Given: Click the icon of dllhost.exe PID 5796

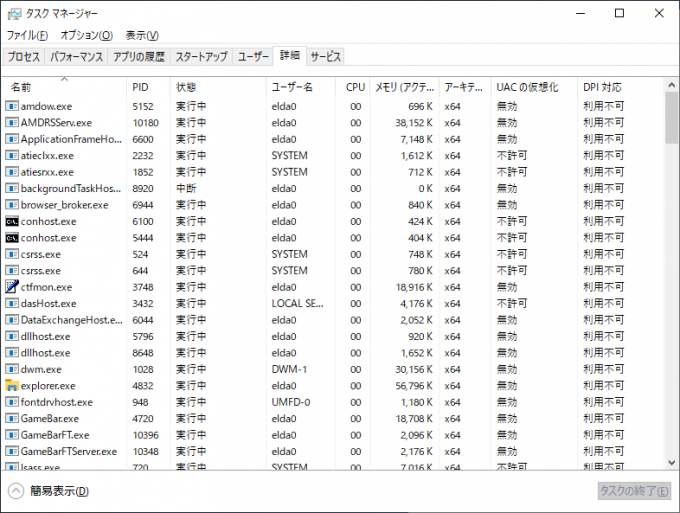Looking at the screenshot, I should (x=12, y=337).
